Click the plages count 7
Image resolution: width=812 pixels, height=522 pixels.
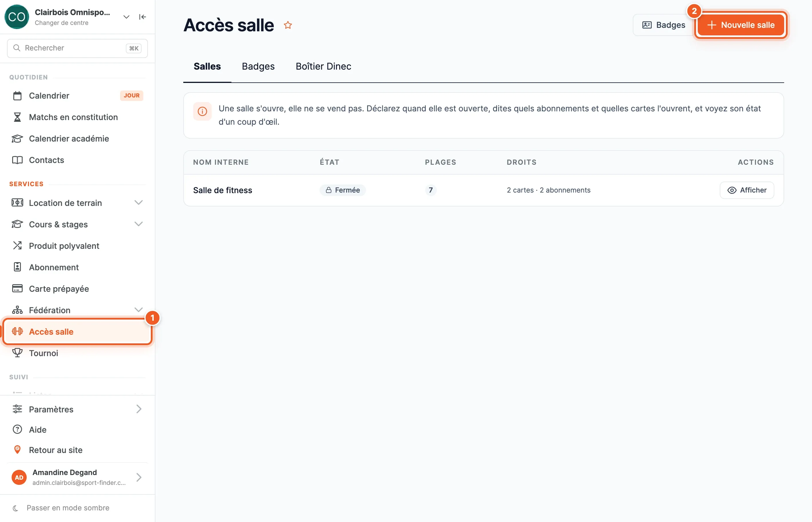431,190
